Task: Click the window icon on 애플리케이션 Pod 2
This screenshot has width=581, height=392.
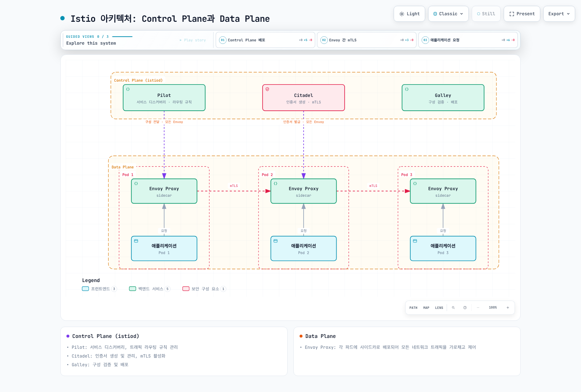Action: pyautogui.click(x=276, y=241)
